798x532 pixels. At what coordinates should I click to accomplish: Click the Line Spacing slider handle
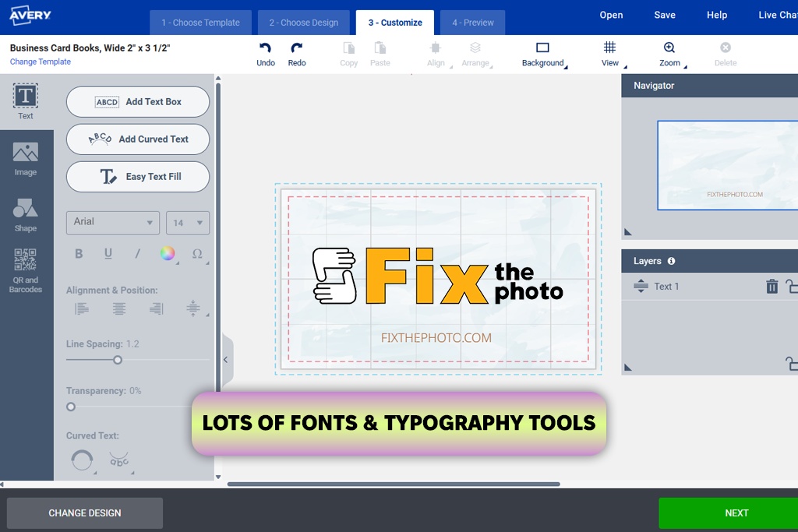coord(118,360)
